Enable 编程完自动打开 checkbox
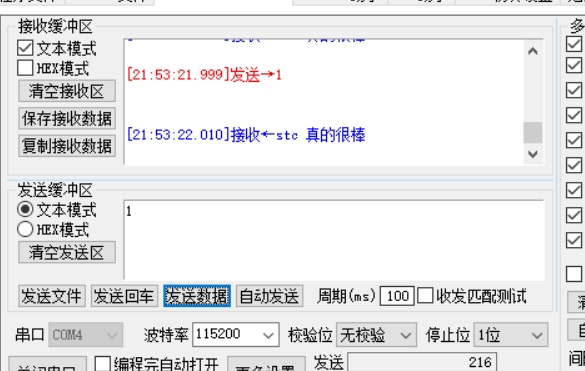Screen dimensions: 585x371 pyautogui.click(x=103, y=364)
